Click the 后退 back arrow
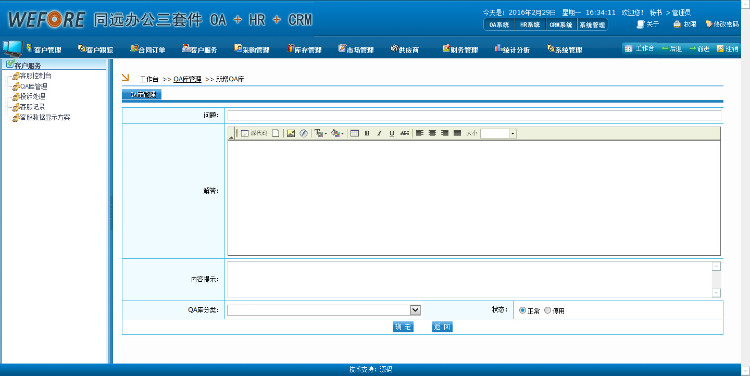Screen dimensions: 750x376 click(672, 49)
